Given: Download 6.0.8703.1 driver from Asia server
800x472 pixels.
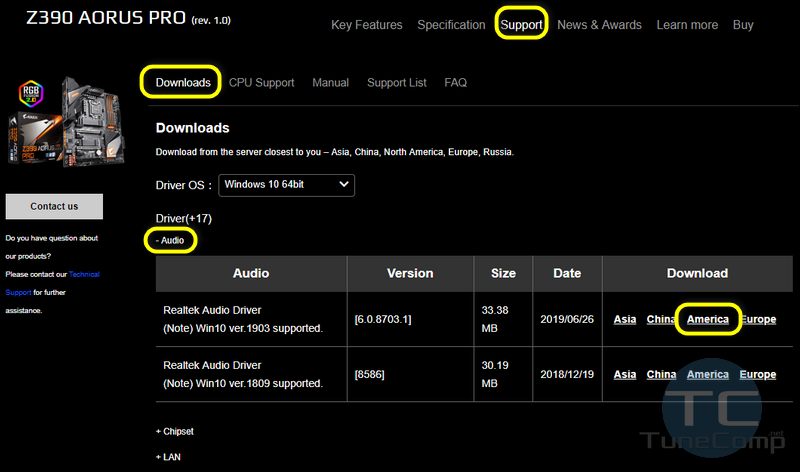Looking at the screenshot, I should pyautogui.click(x=624, y=319).
